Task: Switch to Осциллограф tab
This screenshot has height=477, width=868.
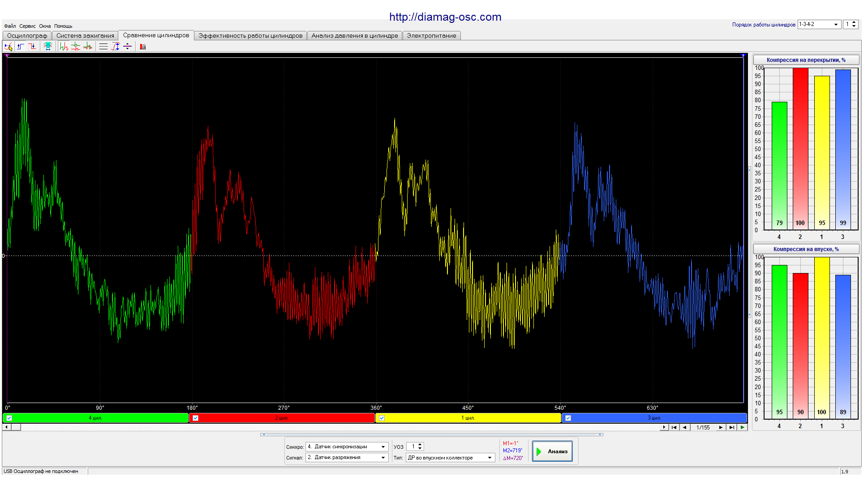Action: [x=27, y=36]
